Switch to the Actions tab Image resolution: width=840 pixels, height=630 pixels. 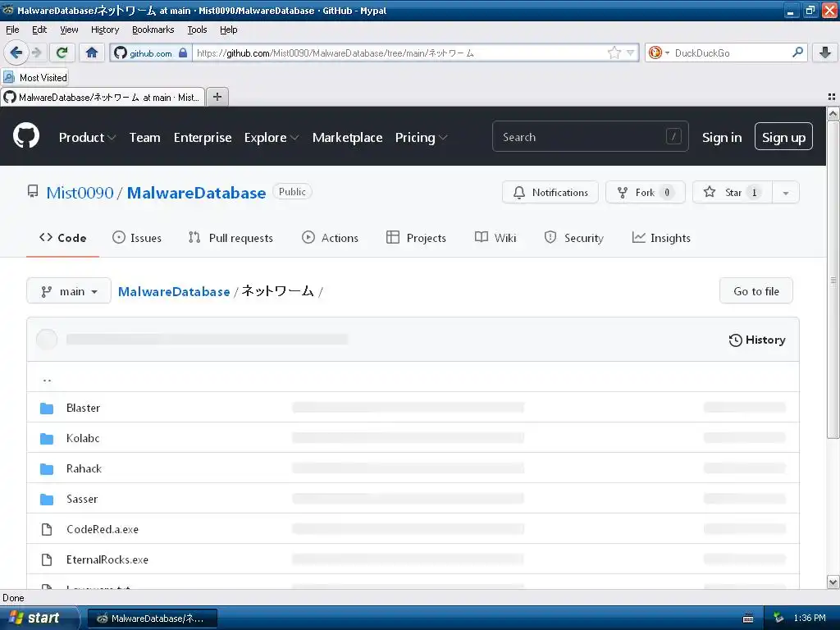click(x=330, y=238)
